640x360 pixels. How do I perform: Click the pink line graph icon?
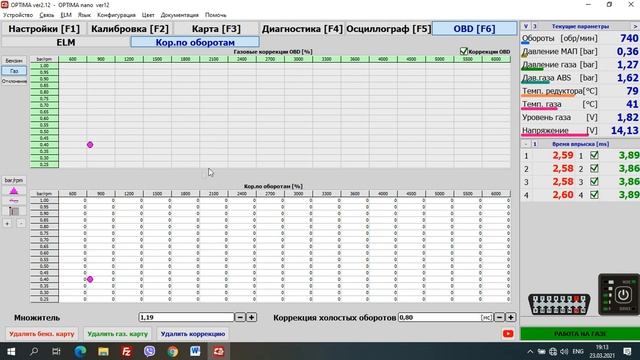13,201
